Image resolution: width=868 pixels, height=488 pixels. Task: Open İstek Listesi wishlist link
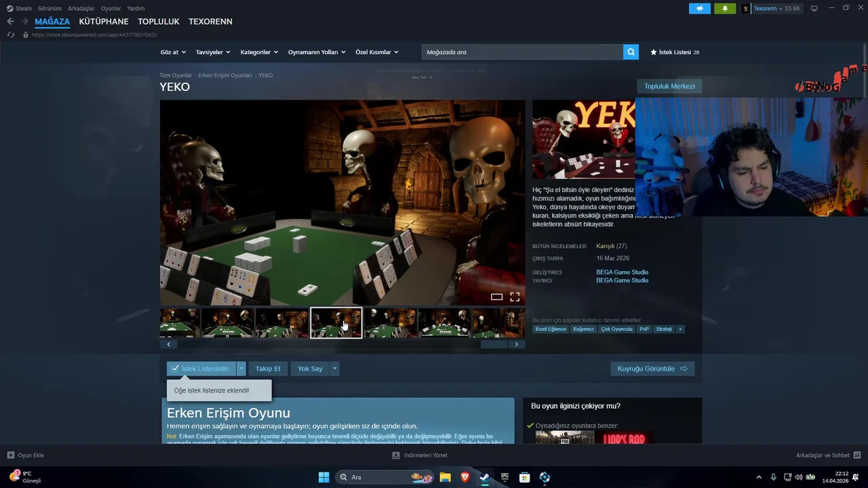click(675, 52)
